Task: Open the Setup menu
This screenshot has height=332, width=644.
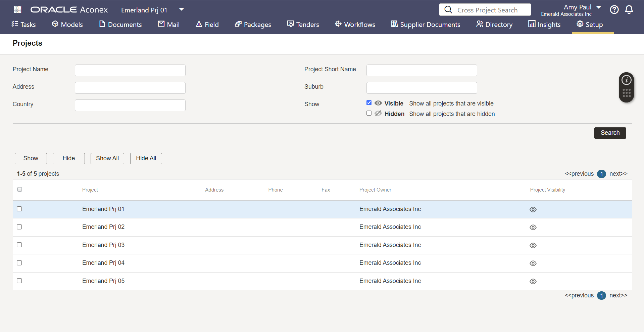Action: [590, 25]
